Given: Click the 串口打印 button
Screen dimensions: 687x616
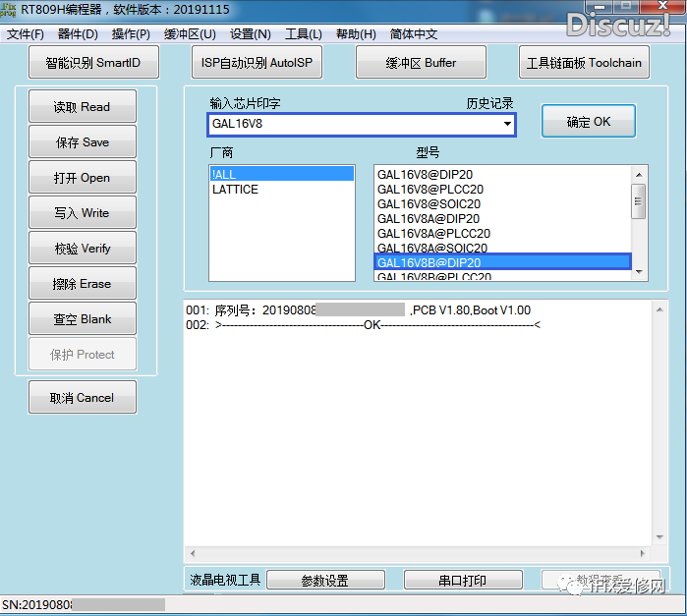Looking at the screenshot, I should coord(463,580).
